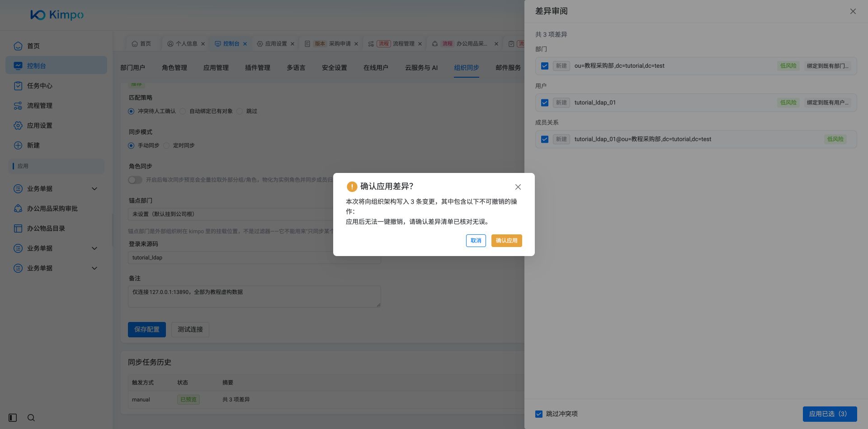Viewport: 868px width, 429px height.
Task: Close the 采购申请 tab
Action: pos(356,44)
